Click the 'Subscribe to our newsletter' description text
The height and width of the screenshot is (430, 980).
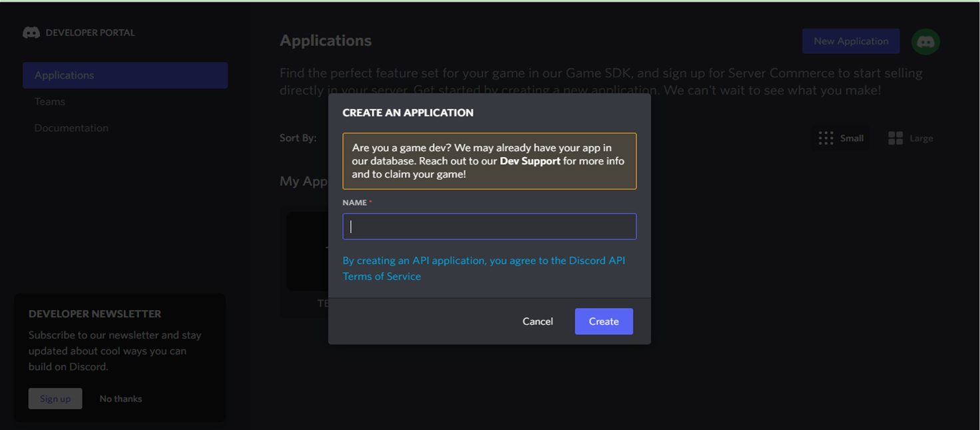pos(115,351)
